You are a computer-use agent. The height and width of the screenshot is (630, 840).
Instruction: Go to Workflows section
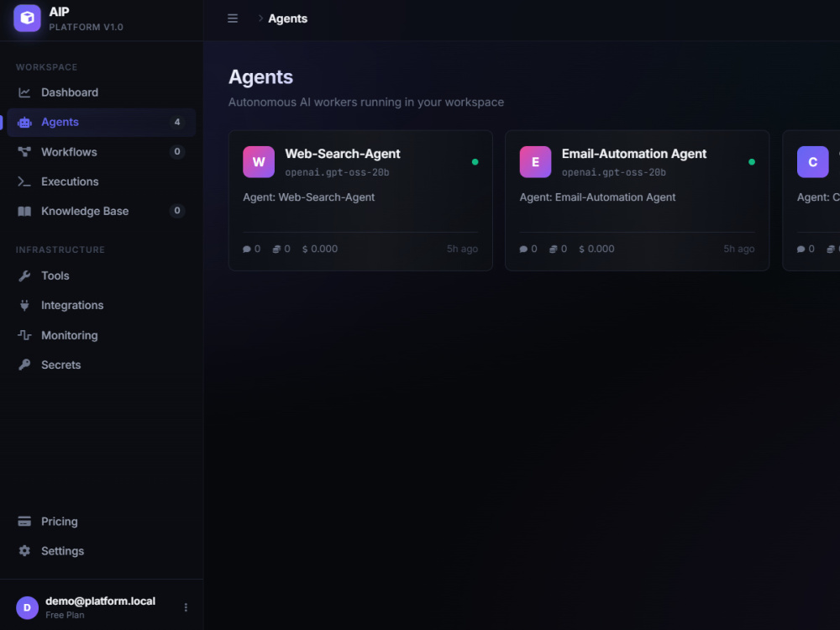(x=102, y=152)
